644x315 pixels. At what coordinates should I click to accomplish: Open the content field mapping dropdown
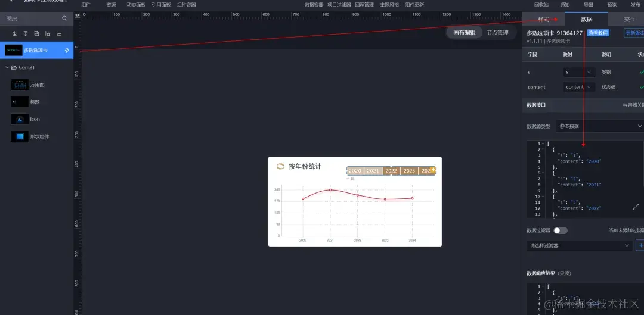[x=579, y=87]
